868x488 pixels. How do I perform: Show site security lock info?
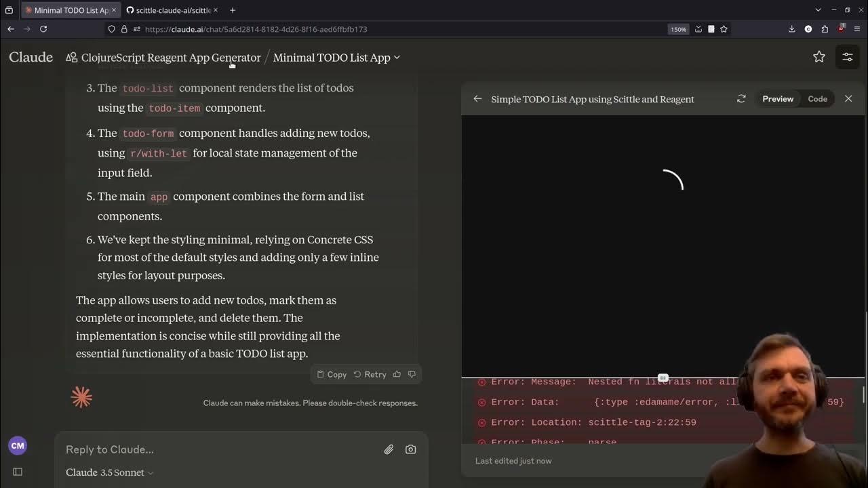124,29
